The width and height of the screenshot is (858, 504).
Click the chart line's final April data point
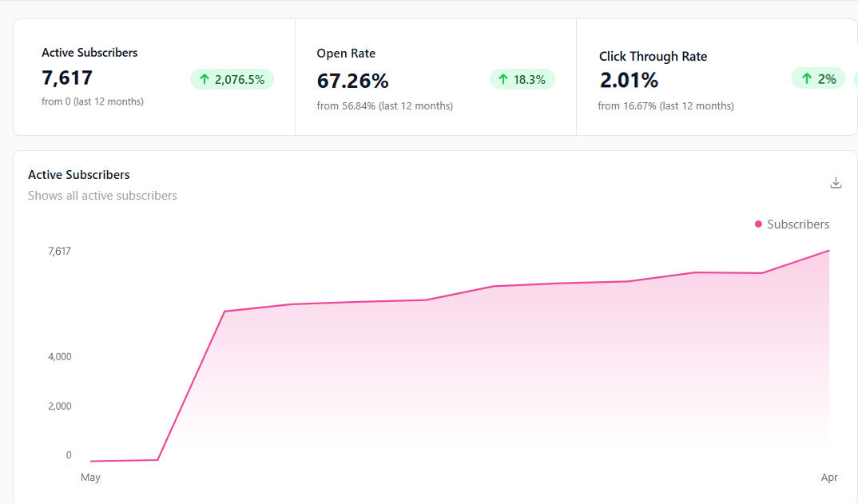(x=828, y=251)
